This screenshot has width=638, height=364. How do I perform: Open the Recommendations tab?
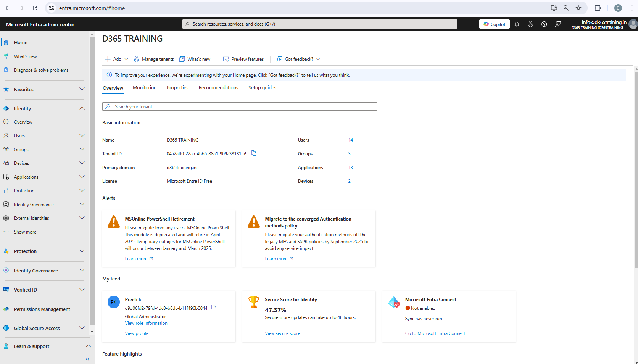click(x=218, y=88)
